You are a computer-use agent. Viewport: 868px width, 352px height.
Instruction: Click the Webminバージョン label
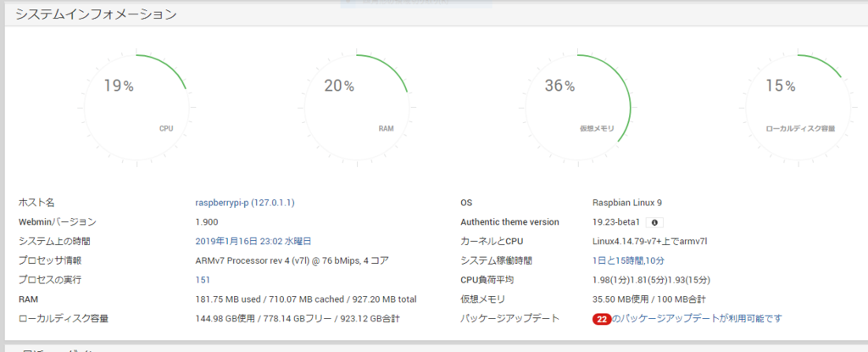pyautogui.click(x=57, y=222)
